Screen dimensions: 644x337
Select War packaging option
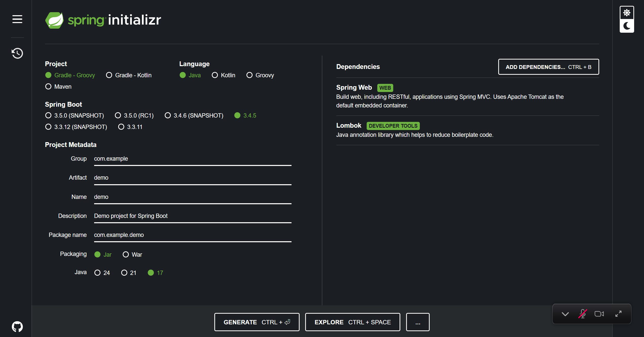(x=126, y=254)
